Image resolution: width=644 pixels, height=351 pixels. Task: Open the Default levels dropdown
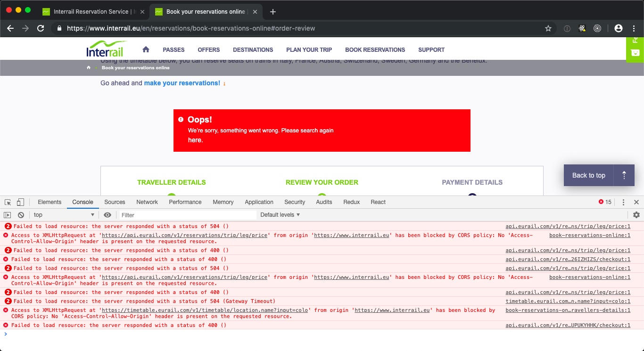coord(280,215)
